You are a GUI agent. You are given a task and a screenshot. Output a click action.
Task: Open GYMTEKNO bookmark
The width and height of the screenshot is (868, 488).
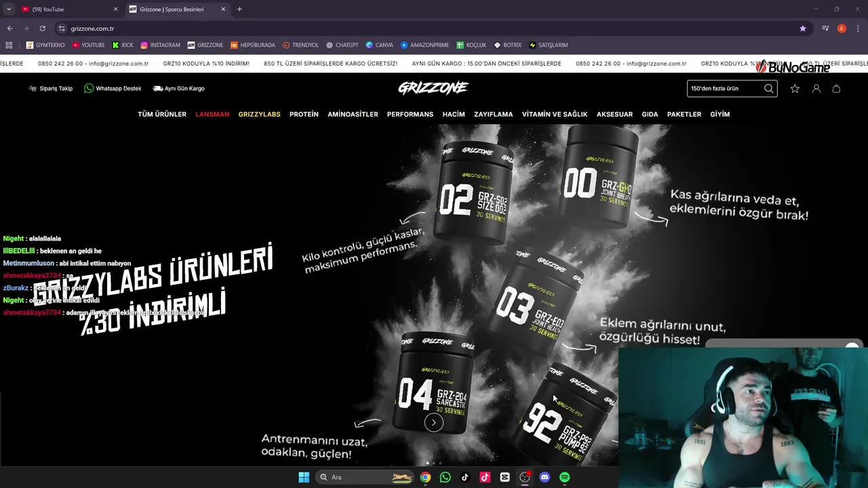coord(45,45)
